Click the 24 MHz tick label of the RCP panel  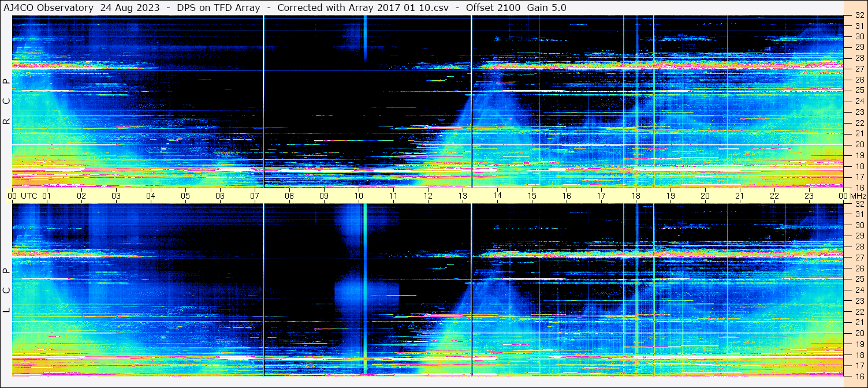[x=859, y=101]
